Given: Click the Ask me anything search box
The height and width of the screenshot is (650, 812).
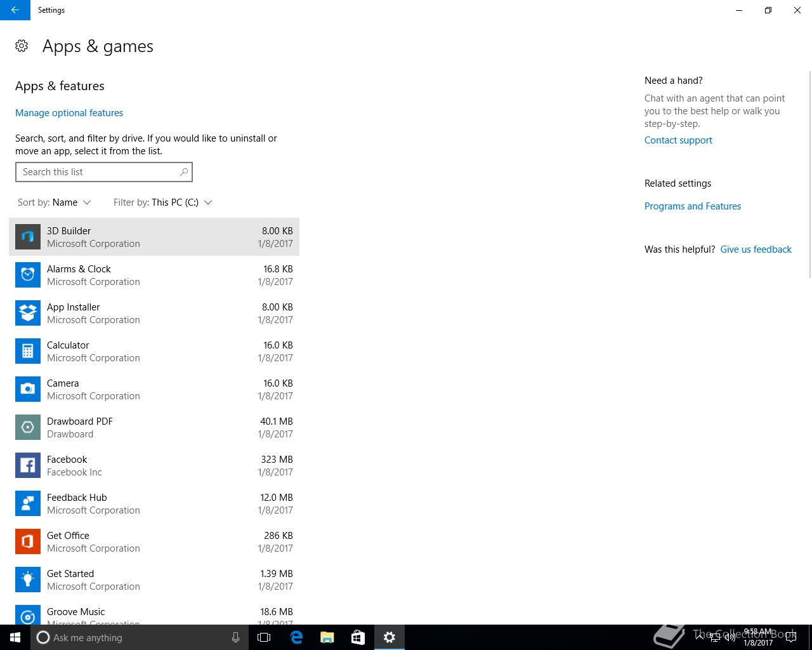Looking at the screenshot, I should [140, 637].
